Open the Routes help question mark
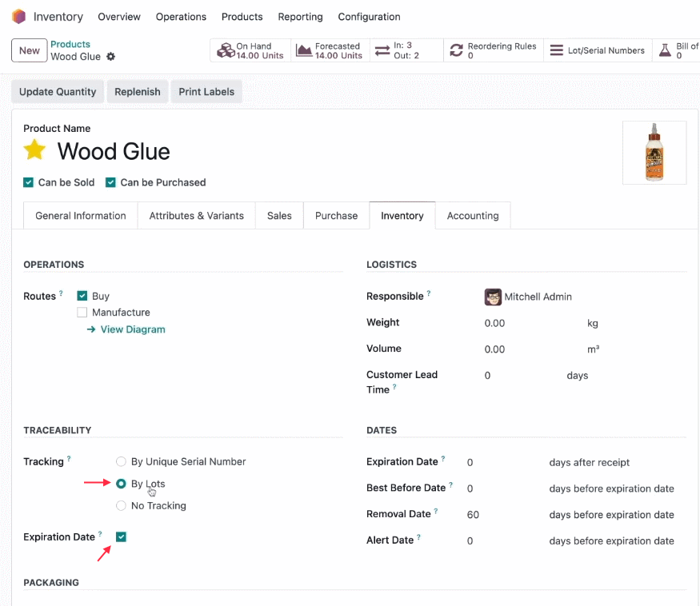This screenshot has width=700, height=606. (x=61, y=293)
